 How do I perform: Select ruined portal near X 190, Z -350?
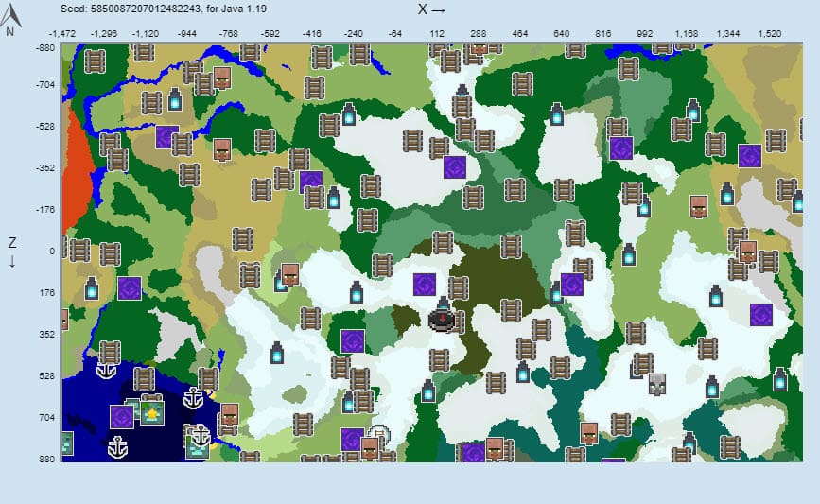455,167
